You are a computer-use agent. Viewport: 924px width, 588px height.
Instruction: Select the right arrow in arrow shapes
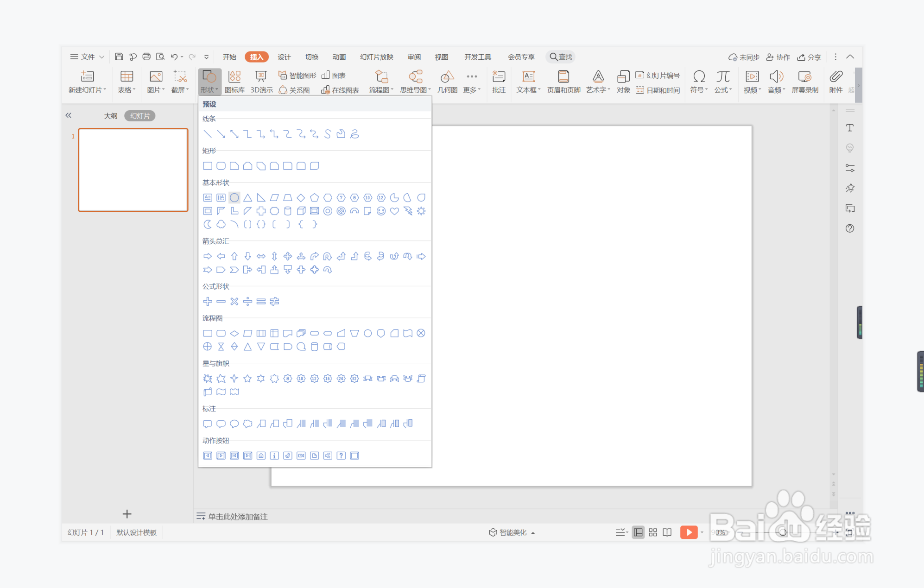pos(208,256)
